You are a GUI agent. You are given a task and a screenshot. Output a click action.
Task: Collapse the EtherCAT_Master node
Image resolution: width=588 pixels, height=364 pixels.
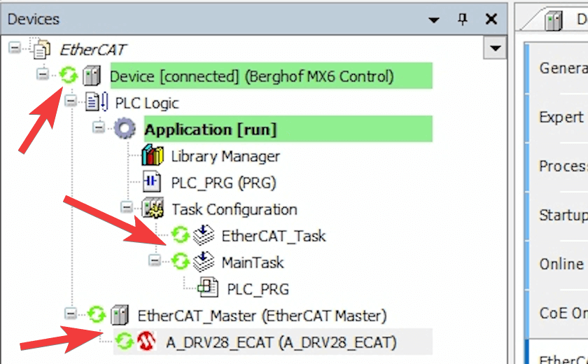click(x=71, y=314)
